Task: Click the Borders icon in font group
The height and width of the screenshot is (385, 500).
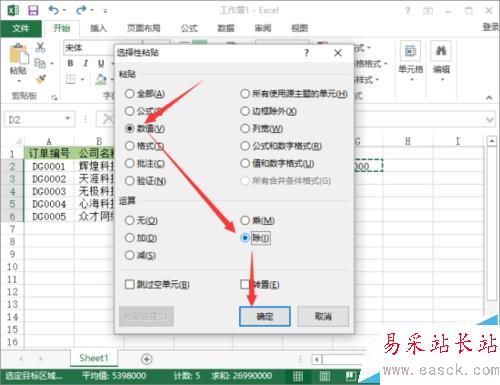Action: [71, 79]
